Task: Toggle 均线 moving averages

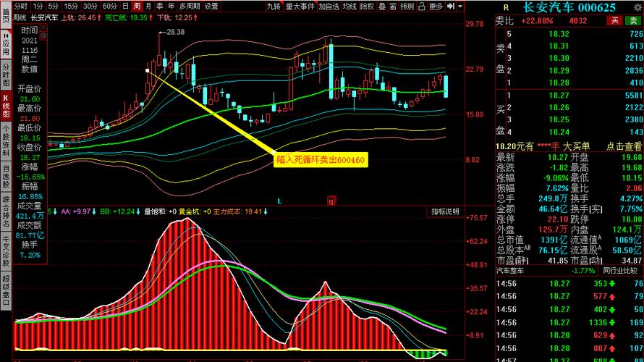Action: [x=349, y=7]
